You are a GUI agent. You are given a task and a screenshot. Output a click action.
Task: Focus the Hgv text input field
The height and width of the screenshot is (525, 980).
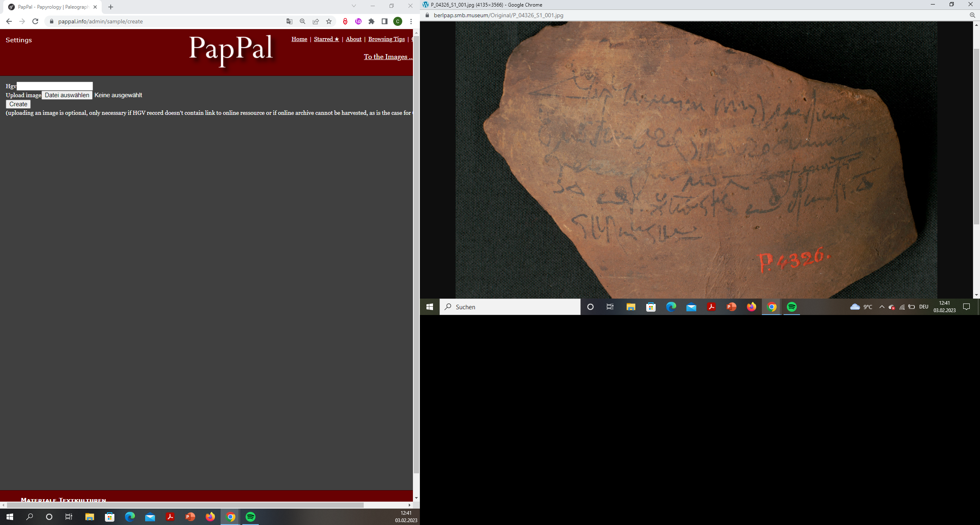55,86
